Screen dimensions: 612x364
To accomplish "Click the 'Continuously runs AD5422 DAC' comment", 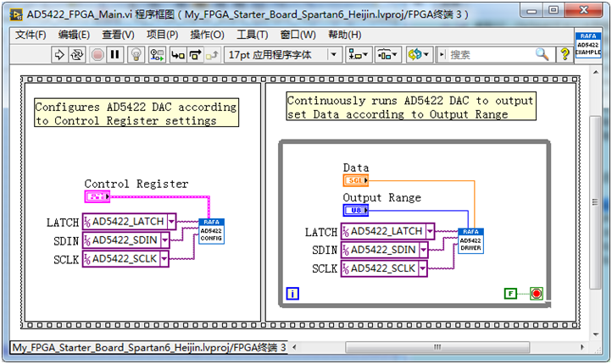I will 411,107.
